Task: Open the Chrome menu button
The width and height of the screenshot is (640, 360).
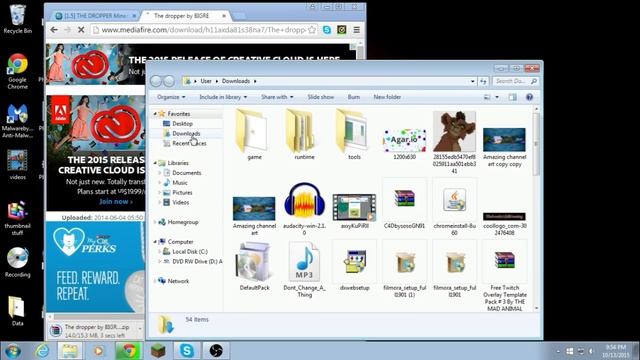Action: pyautogui.click(x=357, y=30)
